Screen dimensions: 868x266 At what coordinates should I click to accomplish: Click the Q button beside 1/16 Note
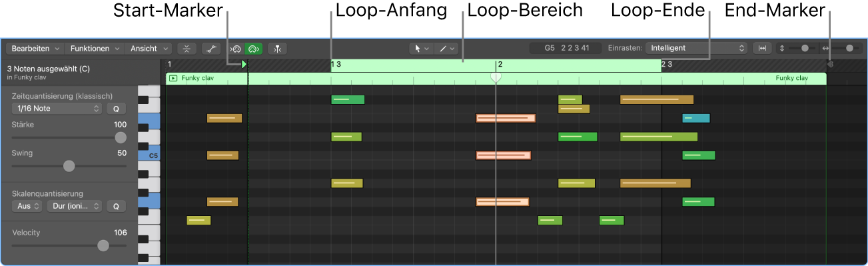116,108
